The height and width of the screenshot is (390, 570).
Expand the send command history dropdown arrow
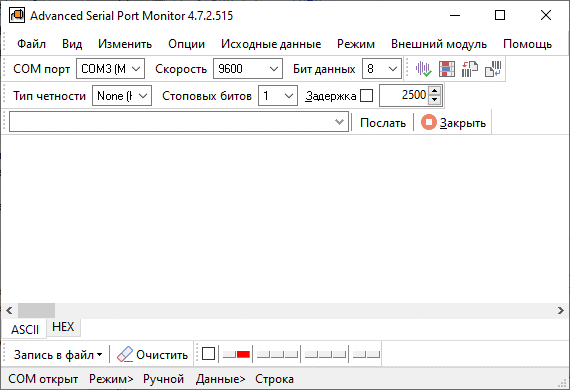pos(339,122)
